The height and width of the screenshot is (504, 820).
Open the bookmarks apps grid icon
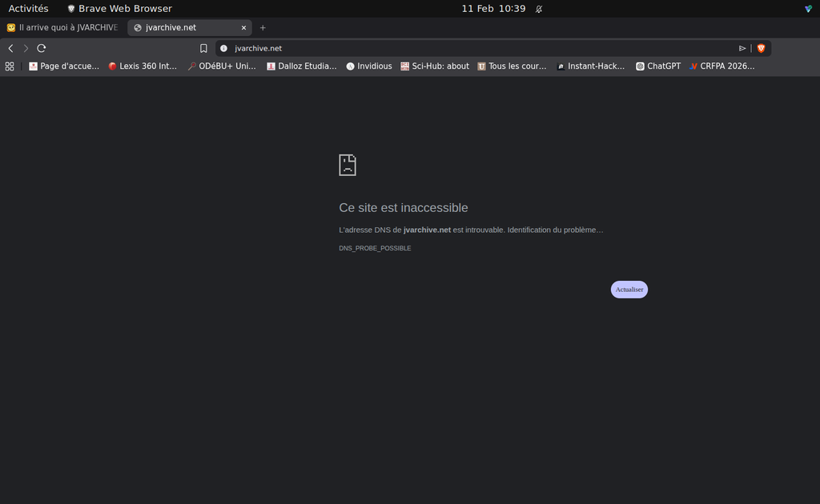10,66
